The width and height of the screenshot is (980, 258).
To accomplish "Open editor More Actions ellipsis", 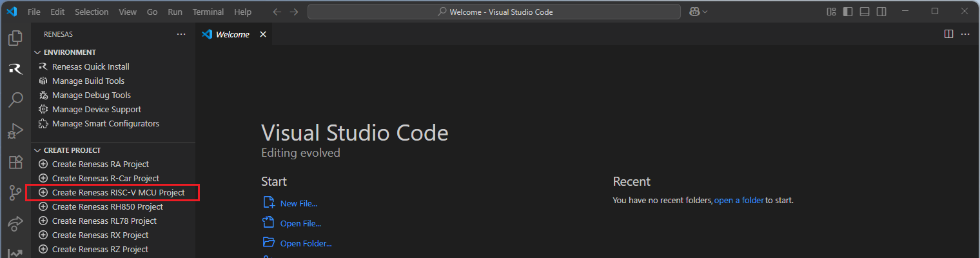I will click(x=965, y=34).
